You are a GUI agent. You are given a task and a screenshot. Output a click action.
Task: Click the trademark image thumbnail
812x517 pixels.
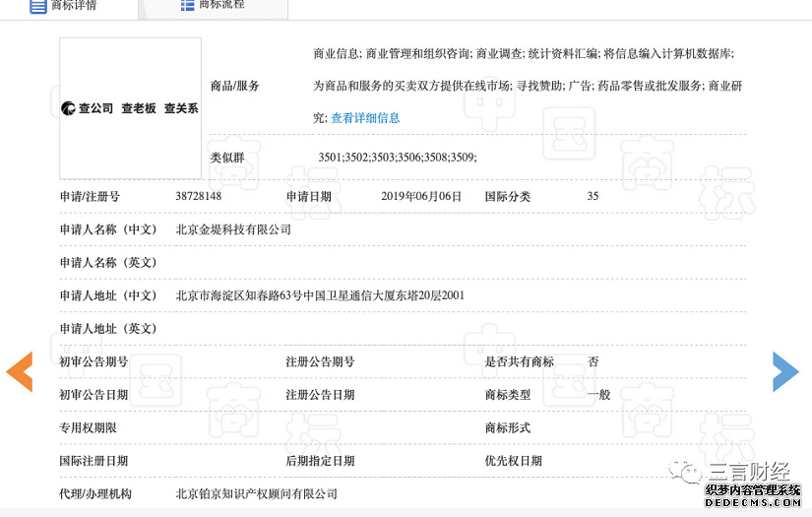point(130,108)
